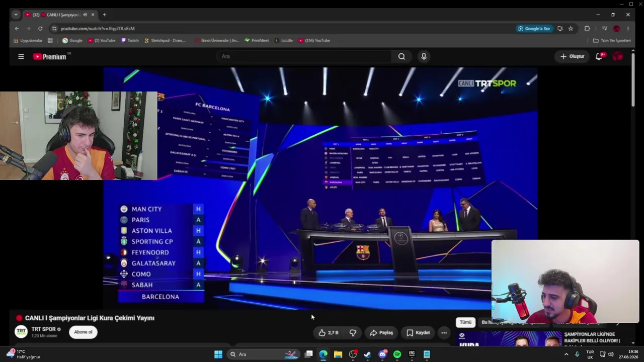Screen dimensions: 644x362
Task: Open the Google bookmark
Action: pos(72,40)
